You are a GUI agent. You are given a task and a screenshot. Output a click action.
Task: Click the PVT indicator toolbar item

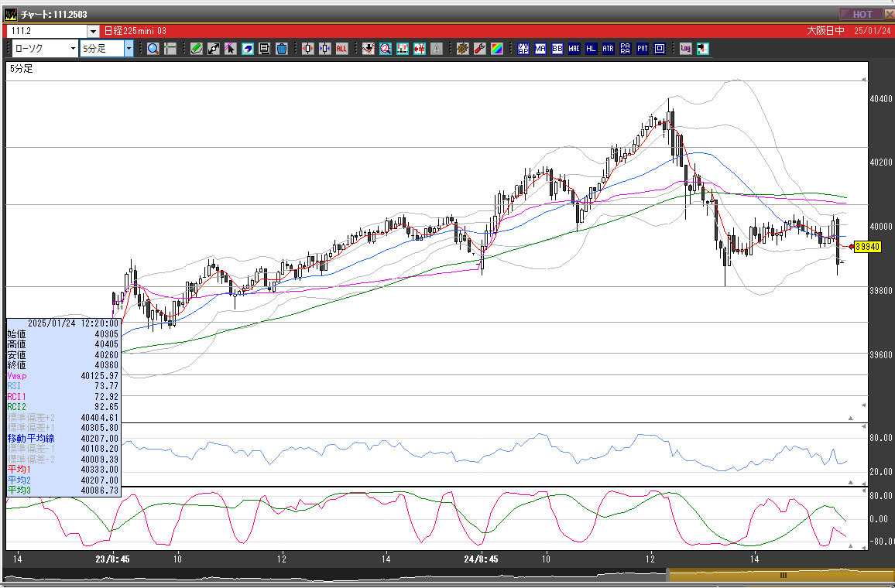click(643, 49)
